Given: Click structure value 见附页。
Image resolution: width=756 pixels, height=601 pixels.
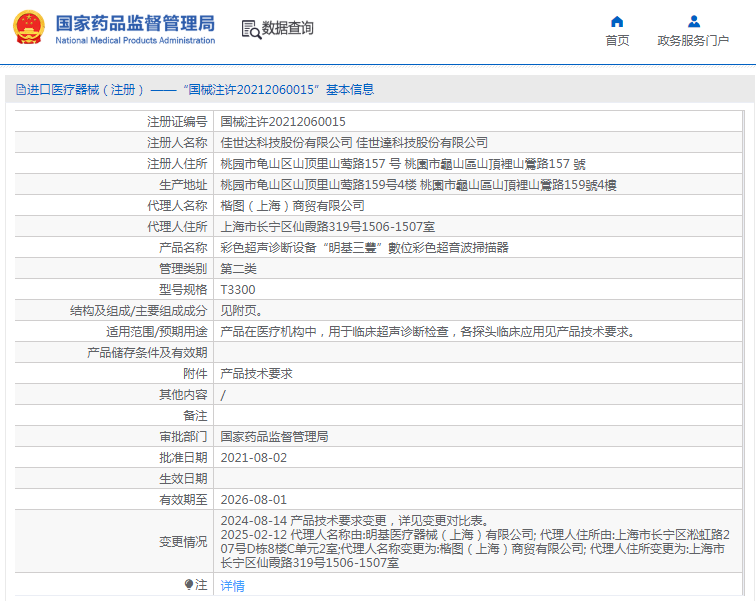Looking at the screenshot, I should click(242, 311).
